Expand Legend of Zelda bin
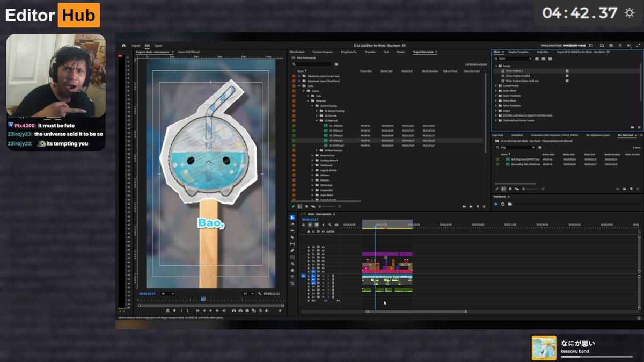Viewport: 644px width, 362px height. pyautogui.click(x=312, y=170)
